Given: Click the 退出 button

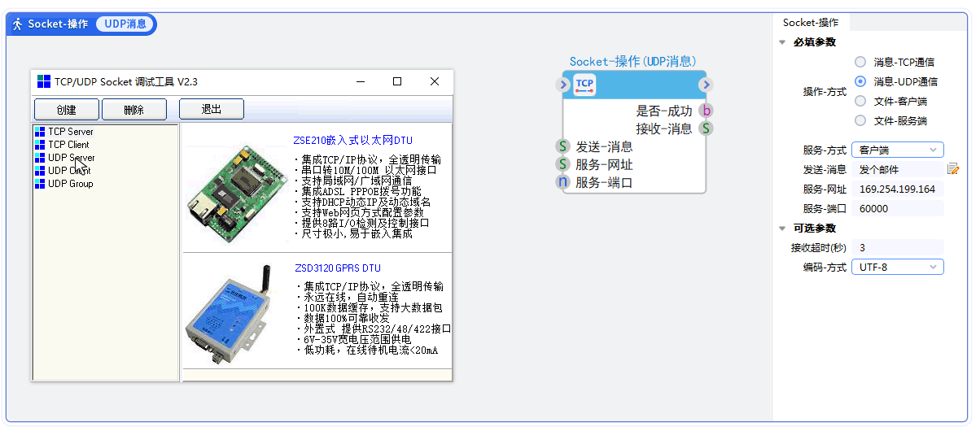Looking at the screenshot, I should click(212, 110).
